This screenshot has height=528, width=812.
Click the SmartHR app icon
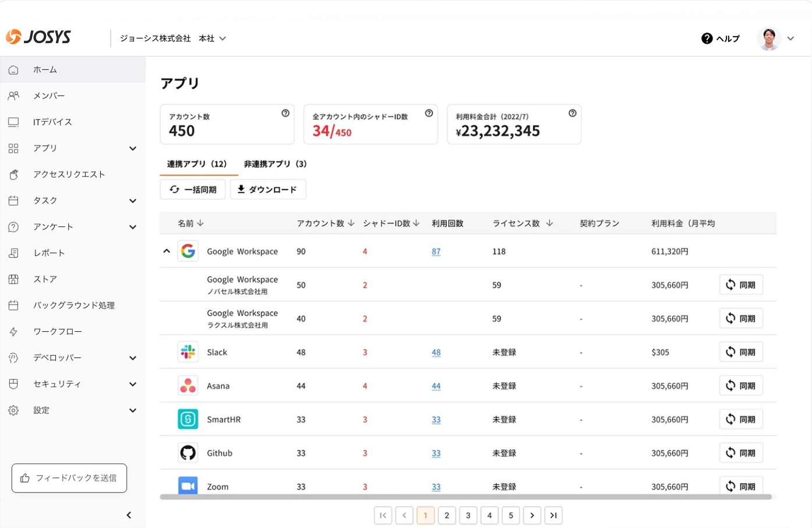(188, 419)
